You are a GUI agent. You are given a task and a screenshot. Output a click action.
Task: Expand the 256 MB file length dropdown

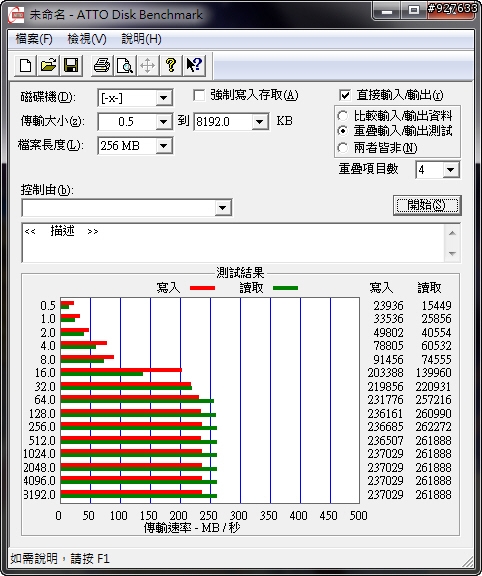click(x=163, y=145)
